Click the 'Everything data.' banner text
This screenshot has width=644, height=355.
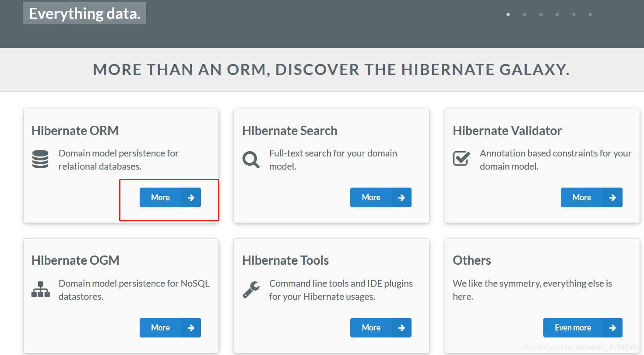pyautogui.click(x=84, y=14)
